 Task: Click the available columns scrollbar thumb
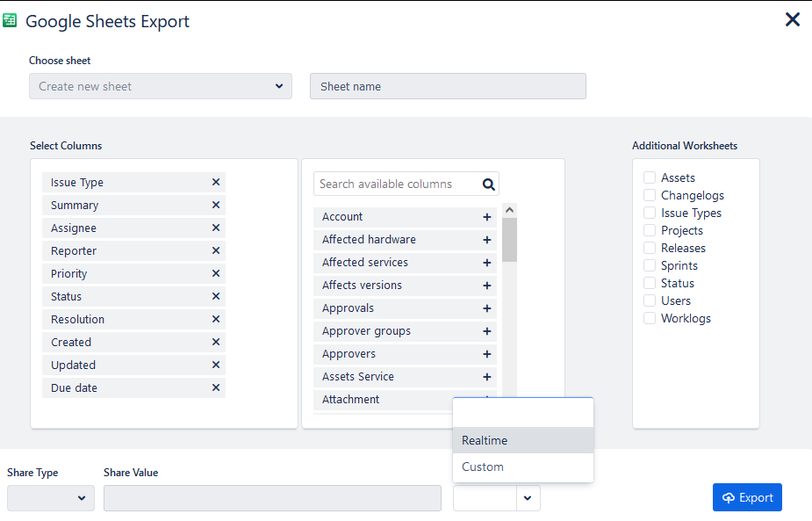510,240
